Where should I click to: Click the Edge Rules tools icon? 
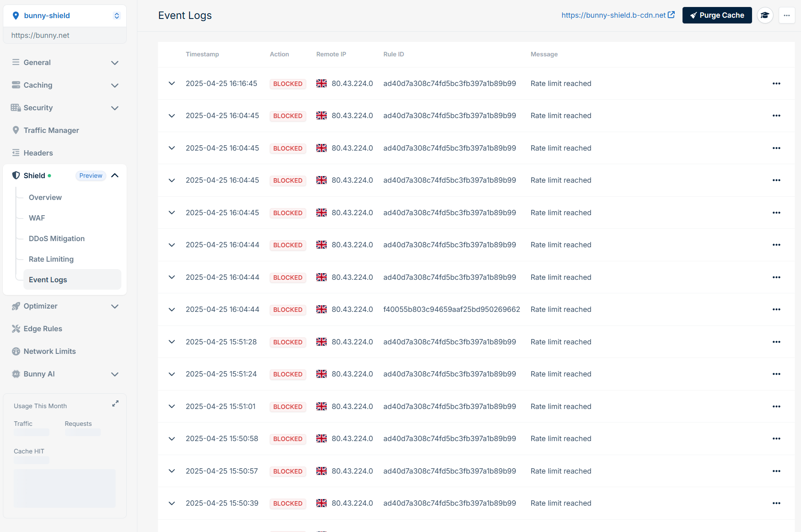[16, 328]
